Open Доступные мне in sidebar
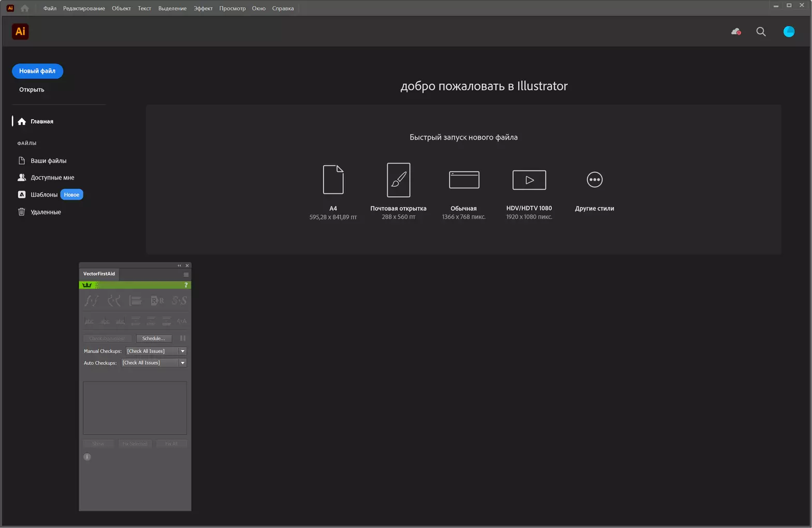 pos(46,178)
